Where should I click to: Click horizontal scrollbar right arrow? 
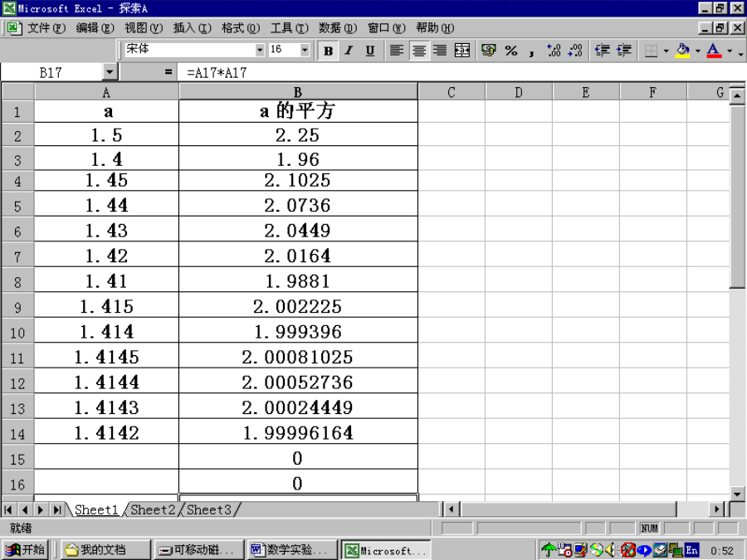coord(716,509)
